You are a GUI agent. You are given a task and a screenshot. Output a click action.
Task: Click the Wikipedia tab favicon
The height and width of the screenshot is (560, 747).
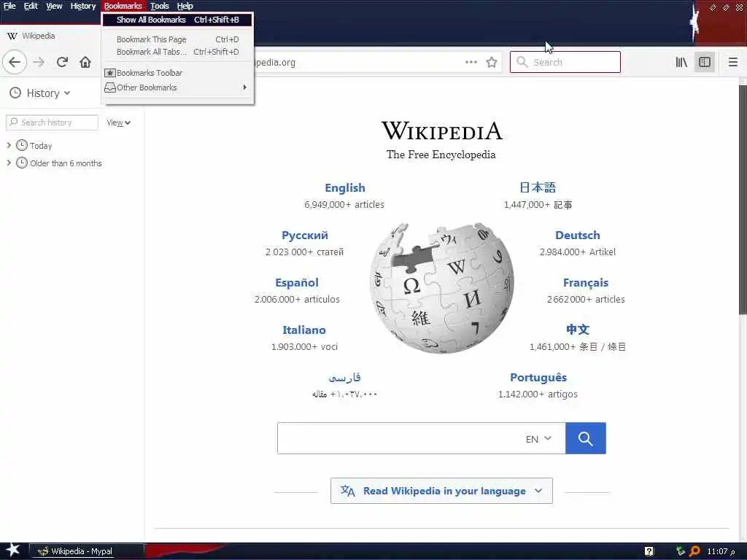pos(12,36)
